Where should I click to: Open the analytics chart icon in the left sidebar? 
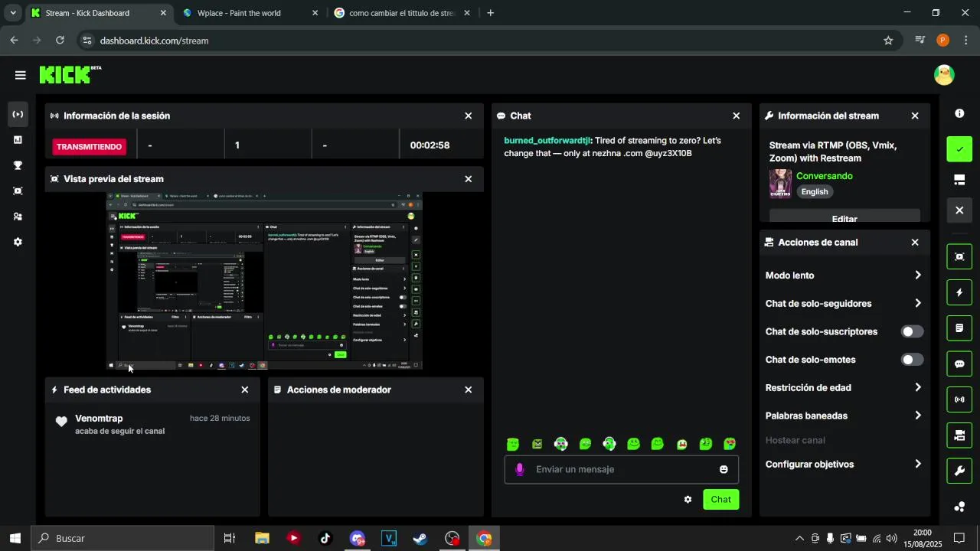(x=18, y=140)
